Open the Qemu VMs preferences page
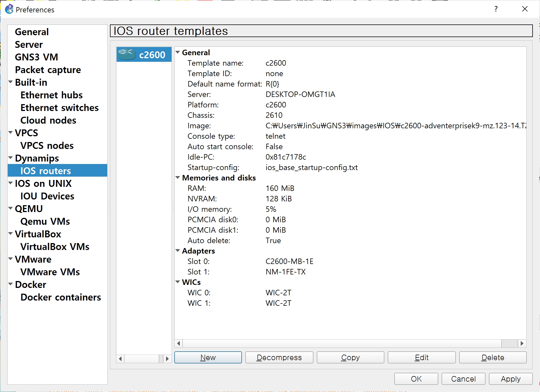Screen dimensions: 540x392 click(x=45, y=221)
